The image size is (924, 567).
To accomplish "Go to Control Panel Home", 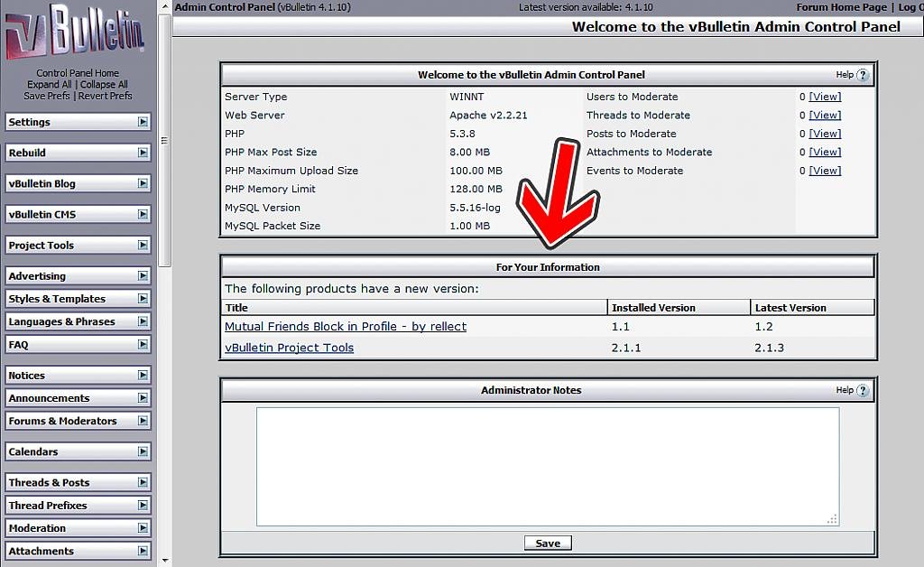I will click(78, 73).
